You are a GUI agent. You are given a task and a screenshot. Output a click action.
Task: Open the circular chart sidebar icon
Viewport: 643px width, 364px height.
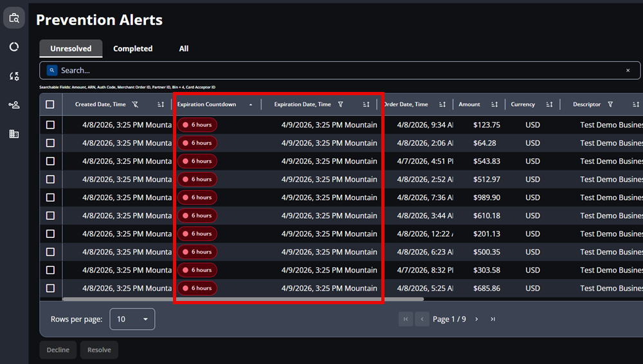coord(14,47)
